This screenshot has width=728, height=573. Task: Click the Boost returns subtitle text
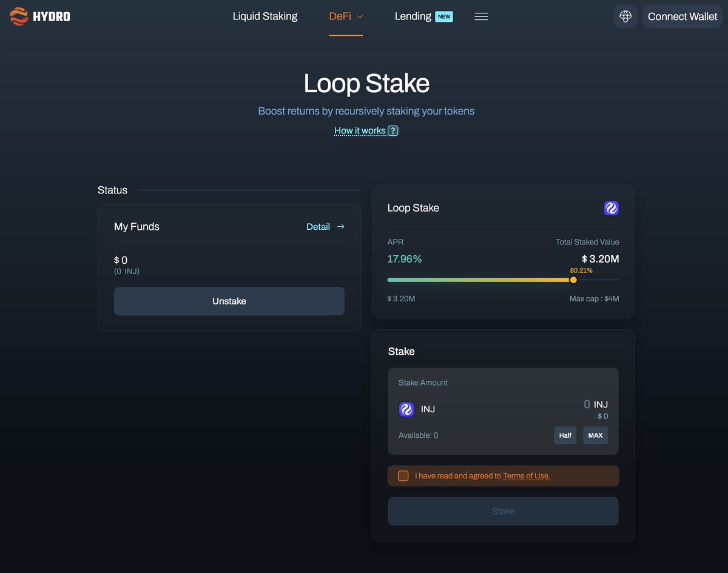(366, 111)
